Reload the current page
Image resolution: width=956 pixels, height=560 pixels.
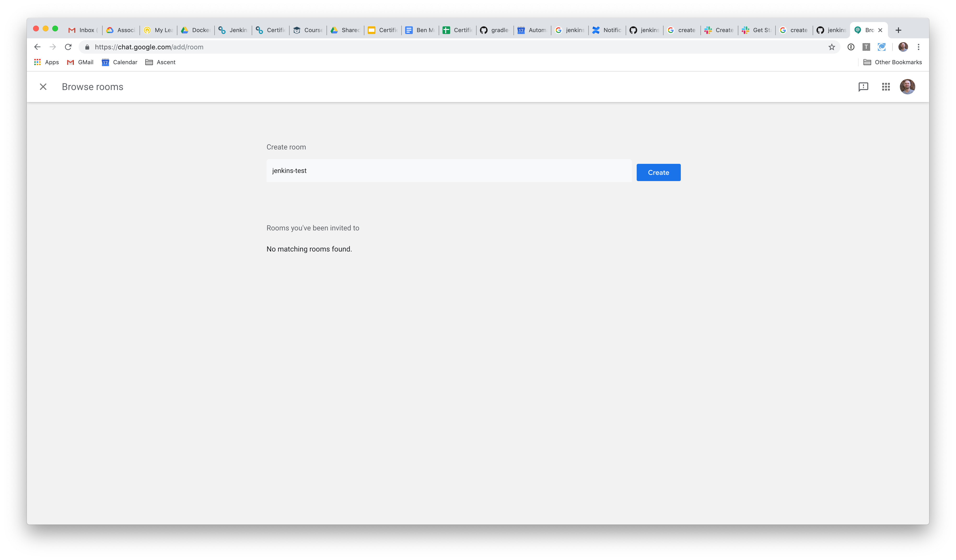(68, 47)
